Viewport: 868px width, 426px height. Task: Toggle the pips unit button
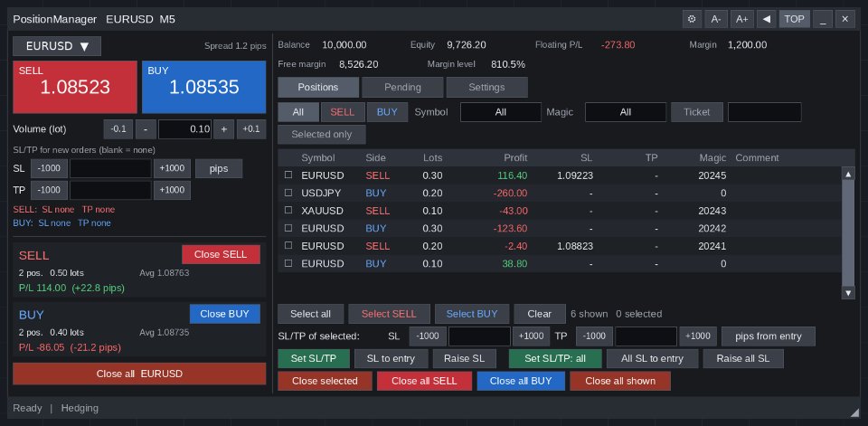(x=219, y=168)
